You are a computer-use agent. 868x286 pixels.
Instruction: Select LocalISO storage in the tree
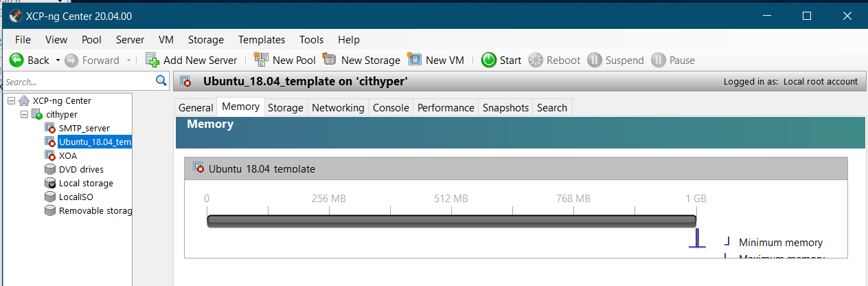point(76,197)
